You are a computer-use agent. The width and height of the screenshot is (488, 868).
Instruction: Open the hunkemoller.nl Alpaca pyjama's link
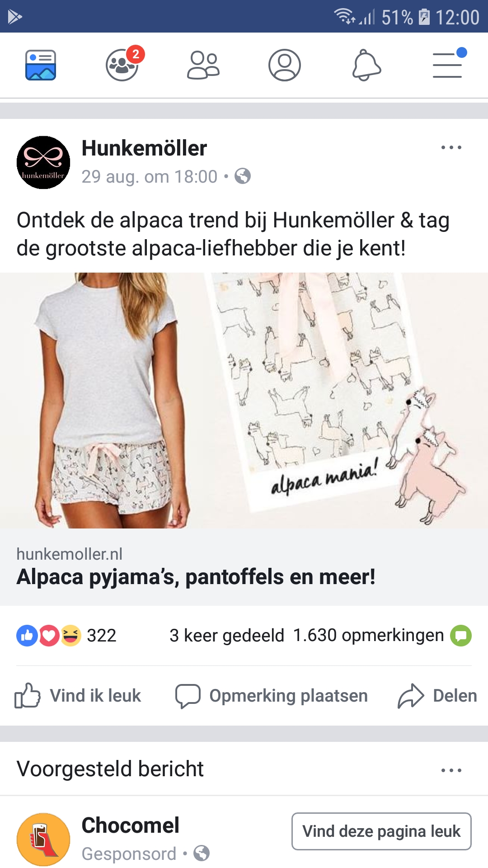(244, 567)
